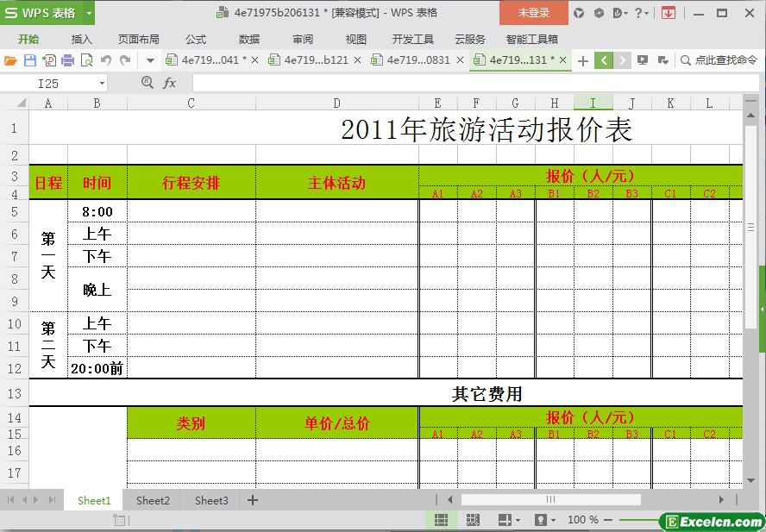
Task: Open the 开始 ribbon tab
Action: (28, 39)
